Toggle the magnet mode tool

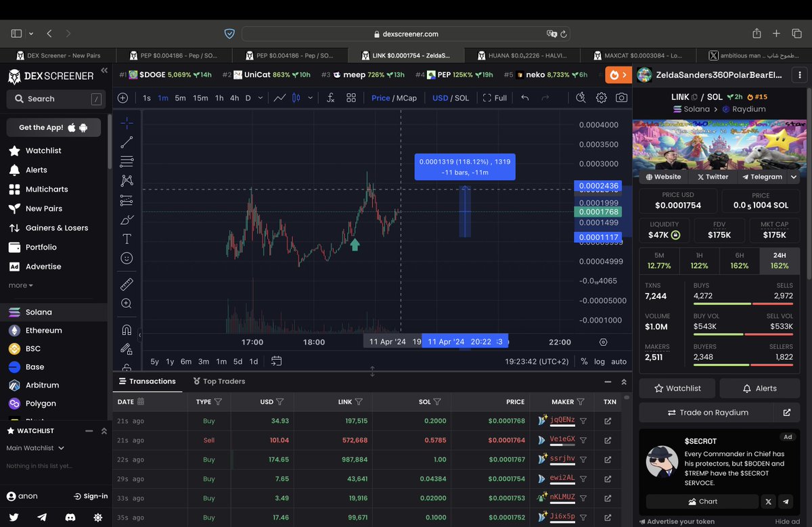click(127, 330)
